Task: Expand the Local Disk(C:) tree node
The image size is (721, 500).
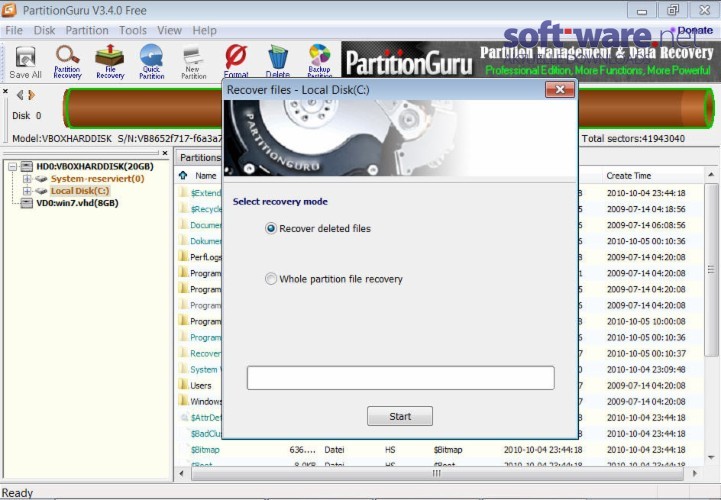Action: [x=27, y=190]
